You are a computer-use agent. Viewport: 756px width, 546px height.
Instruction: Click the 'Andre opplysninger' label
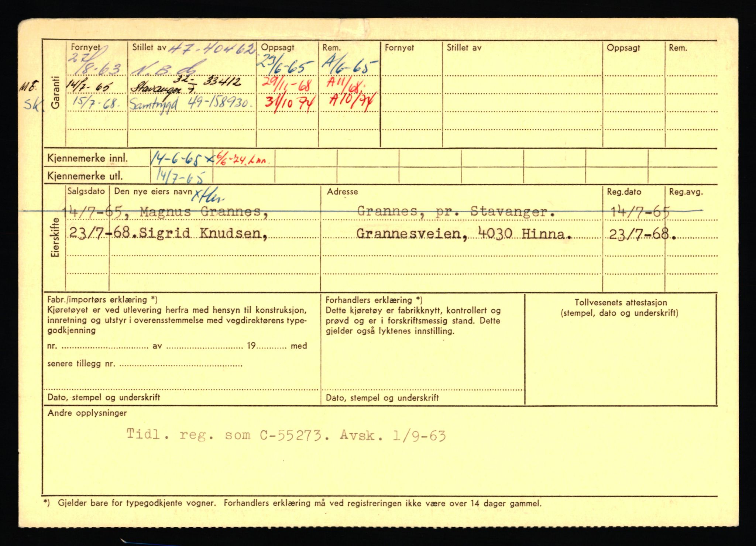(87, 413)
